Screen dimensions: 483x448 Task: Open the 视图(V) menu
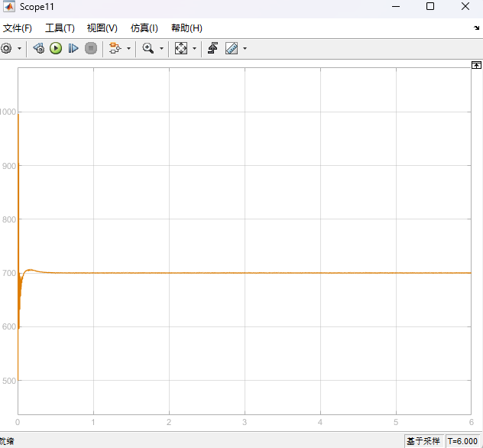coord(102,28)
